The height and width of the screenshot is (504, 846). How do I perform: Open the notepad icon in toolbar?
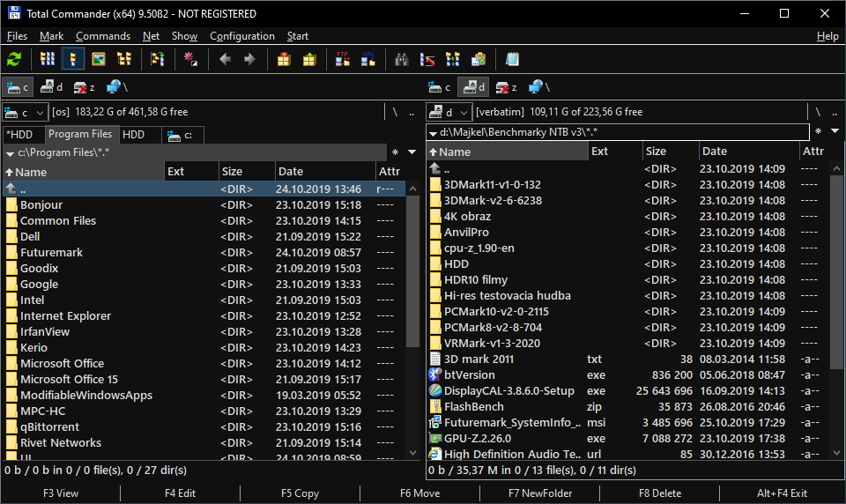(512, 59)
